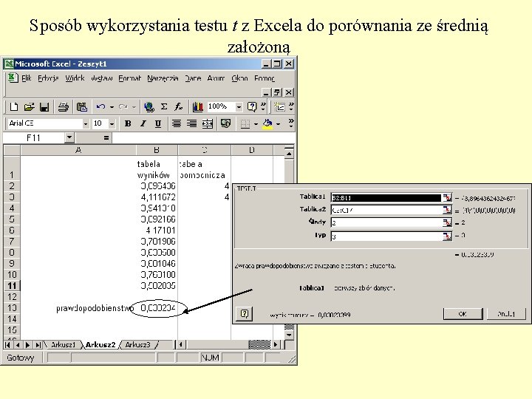Viewport: 532px width, 399px height.
Task: Click the Office Assistant help icon
Action: click(x=252, y=107)
